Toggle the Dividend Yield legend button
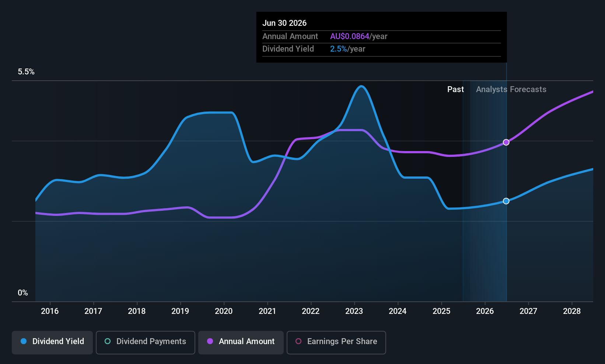This screenshot has height=364, width=605. tap(52, 342)
